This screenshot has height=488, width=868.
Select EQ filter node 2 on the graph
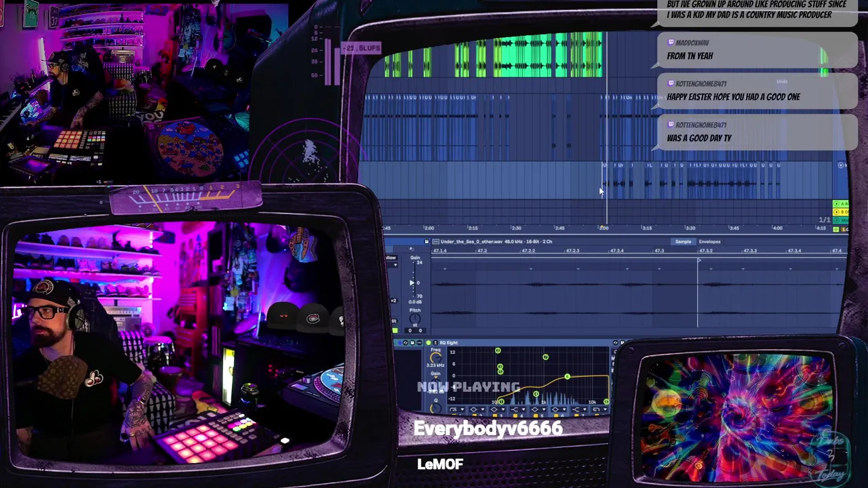498,350
